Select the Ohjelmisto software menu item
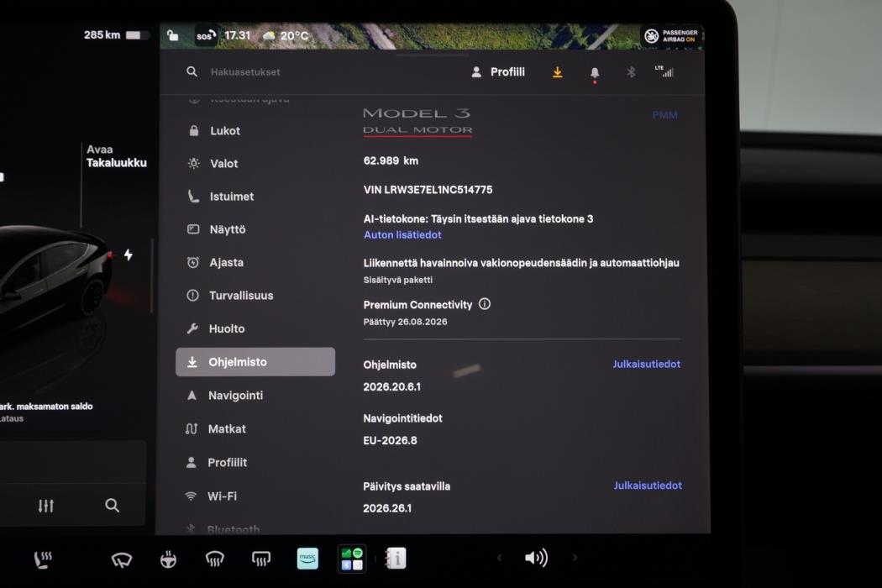Image resolution: width=882 pixels, height=588 pixels. pyautogui.click(x=255, y=362)
